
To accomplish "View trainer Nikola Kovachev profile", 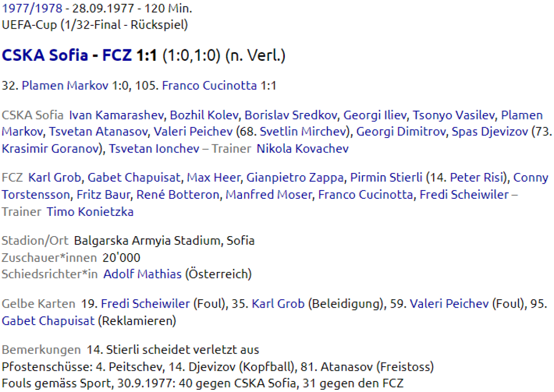I will 302,148.
